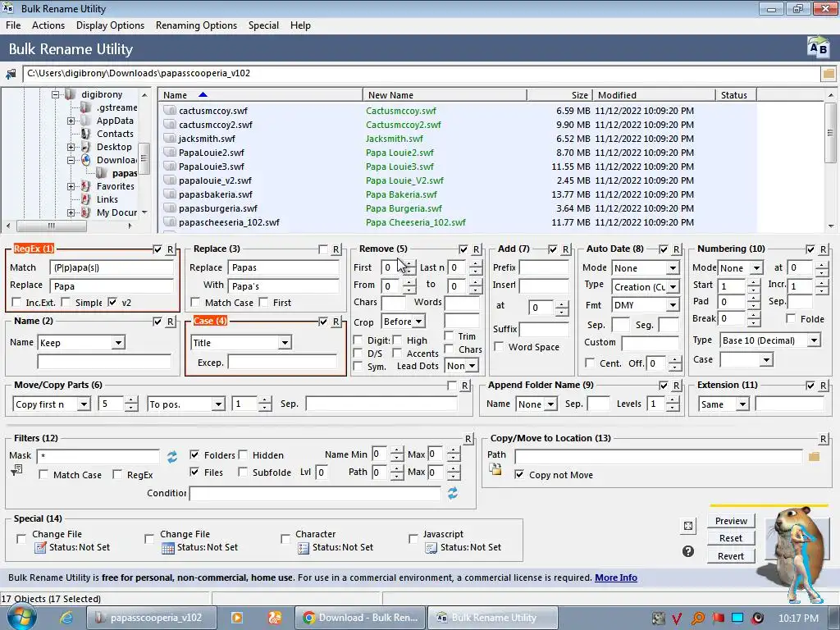Image resolution: width=840 pixels, height=630 pixels.
Task: Open the Renaming Options menu
Action: (196, 25)
